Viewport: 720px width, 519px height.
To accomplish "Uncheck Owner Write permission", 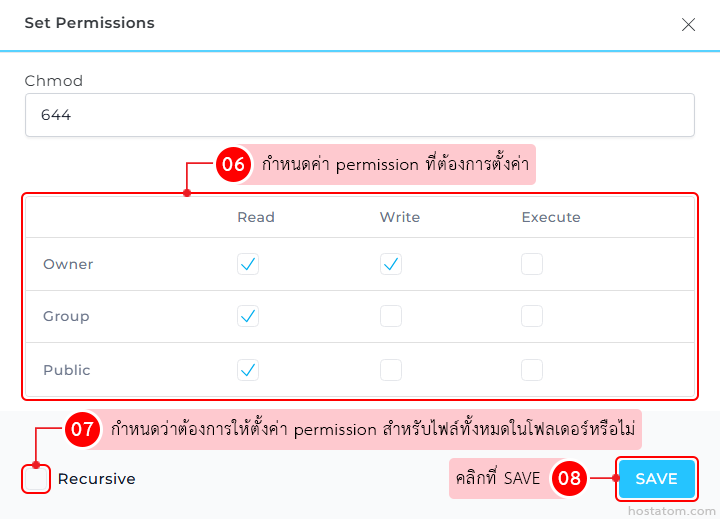I will (391, 264).
